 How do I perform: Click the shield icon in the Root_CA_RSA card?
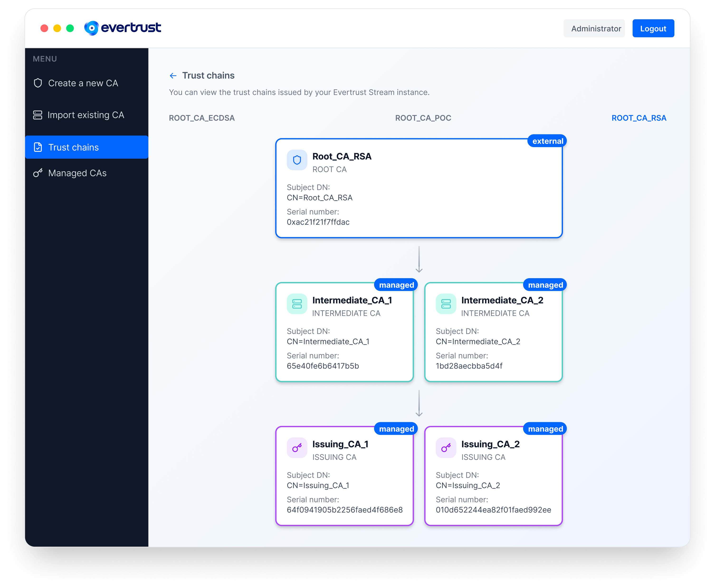(297, 160)
